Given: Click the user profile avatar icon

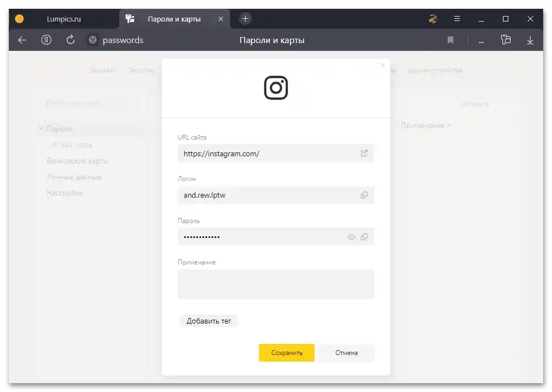Looking at the screenshot, I should pos(433,19).
